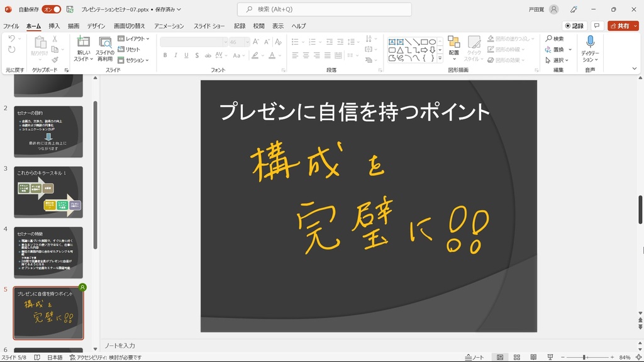Image resolution: width=644 pixels, height=362 pixels.
Task: Switch to the 表示 tab
Action: 278,26
